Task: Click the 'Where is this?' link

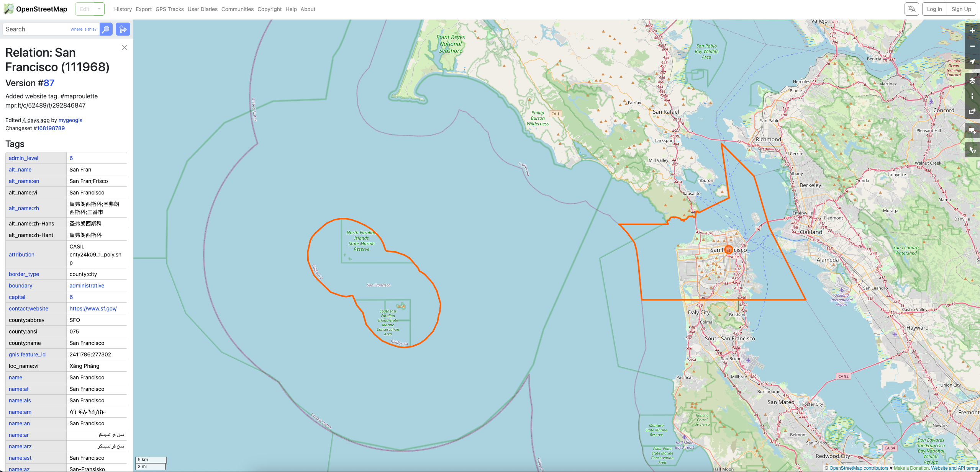Action: 84,29
